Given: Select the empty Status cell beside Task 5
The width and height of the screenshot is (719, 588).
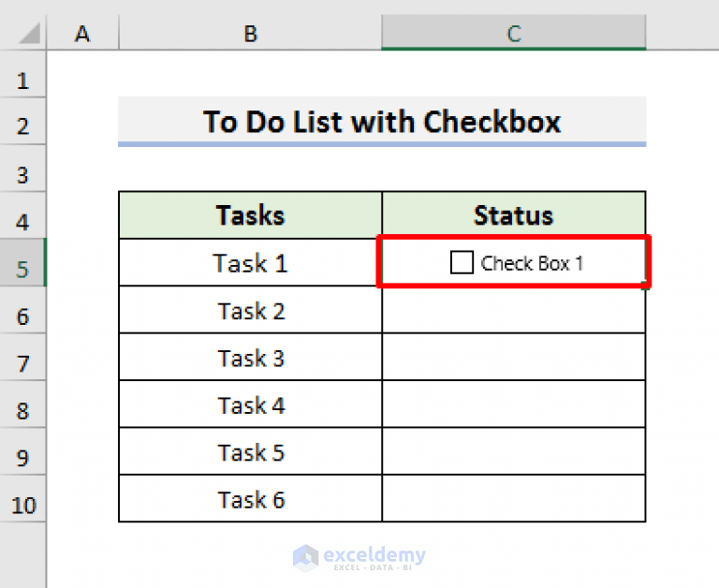Looking at the screenshot, I should click(x=514, y=452).
